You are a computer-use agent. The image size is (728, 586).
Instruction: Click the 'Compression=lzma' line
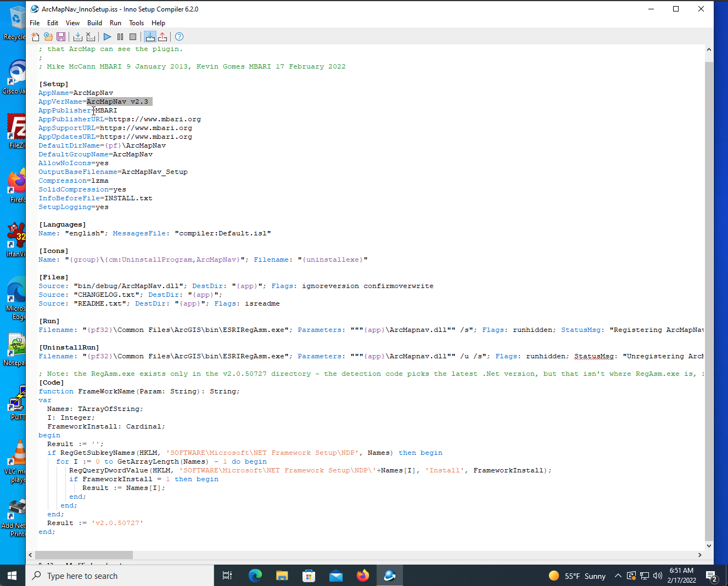[74, 181]
